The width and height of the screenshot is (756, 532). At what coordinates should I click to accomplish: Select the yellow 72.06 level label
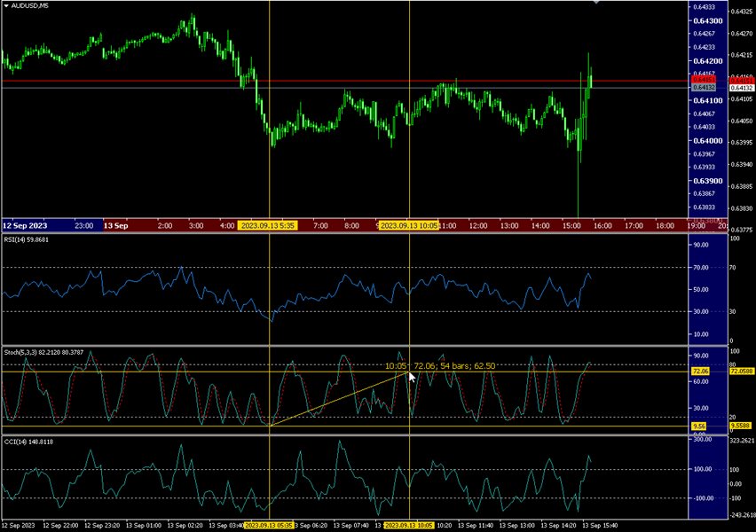[700, 372]
